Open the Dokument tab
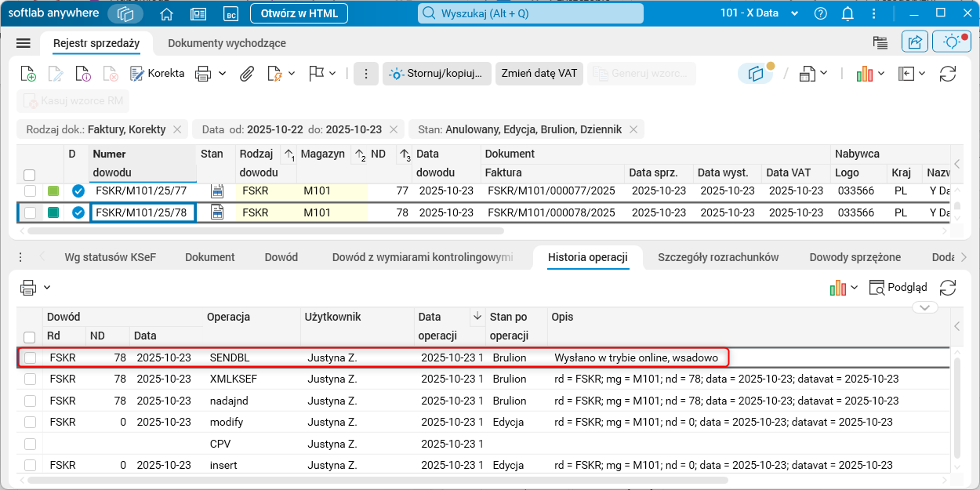Screen dimensions: 980x490 click(x=210, y=257)
